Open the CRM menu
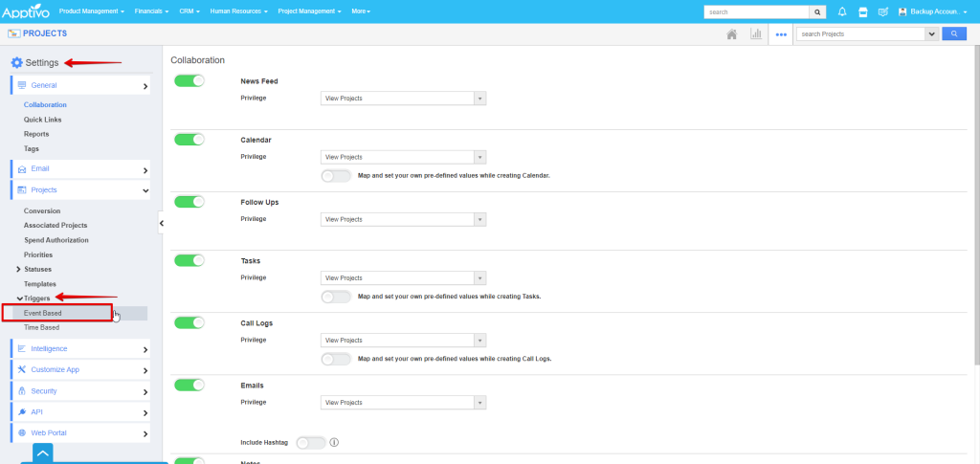Screen dimensions: 980x464 [x=189, y=11]
